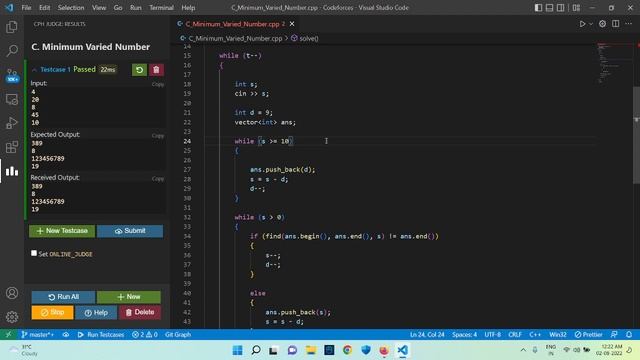Click the editor vertical scrollbar

tap(636, 135)
